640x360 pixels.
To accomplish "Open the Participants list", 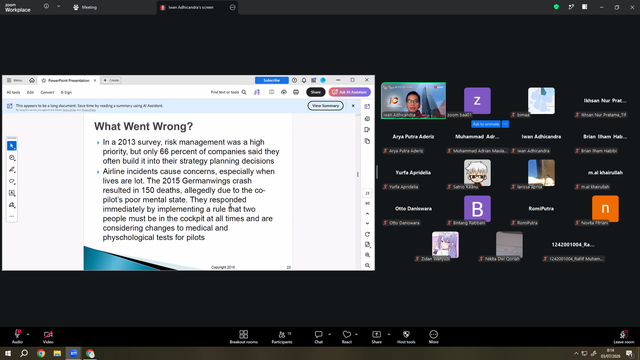I will (x=282, y=336).
